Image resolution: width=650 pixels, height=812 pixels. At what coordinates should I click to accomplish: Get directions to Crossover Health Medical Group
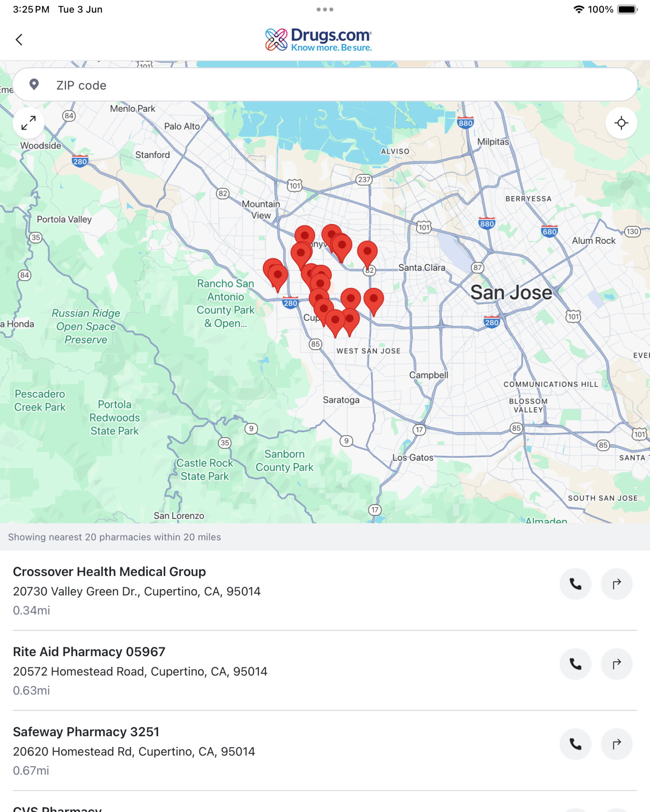(x=616, y=584)
